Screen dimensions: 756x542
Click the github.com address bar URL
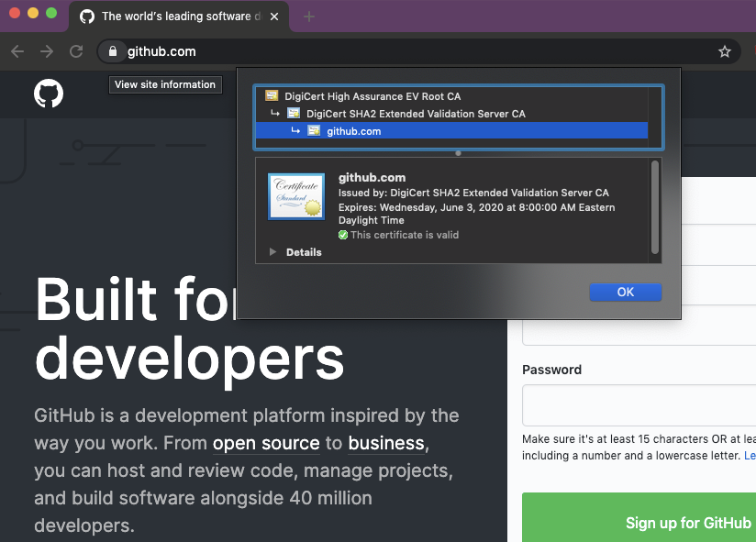pyautogui.click(x=161, y=51)
